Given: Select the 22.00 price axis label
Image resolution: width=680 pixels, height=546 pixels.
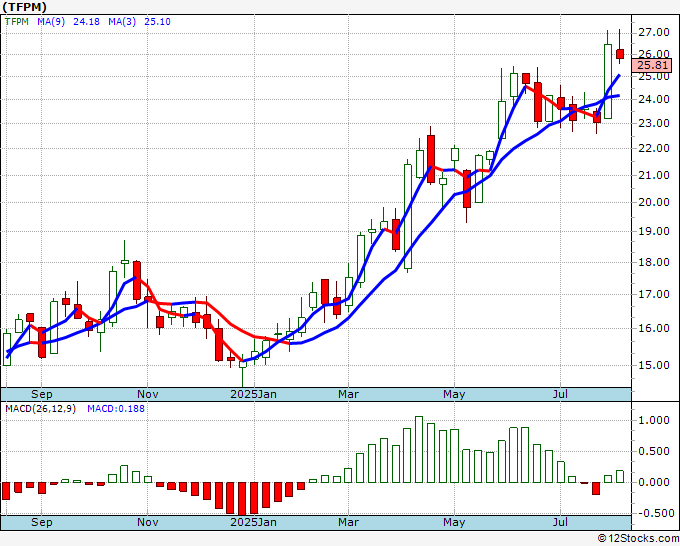Looking at the screenshot, I should point(654,148).
